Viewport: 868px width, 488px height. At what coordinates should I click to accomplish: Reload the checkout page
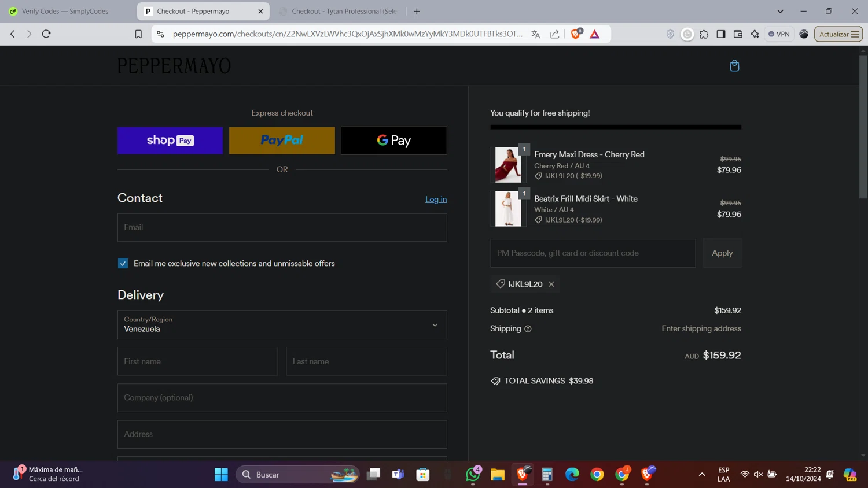pos(46,34)
